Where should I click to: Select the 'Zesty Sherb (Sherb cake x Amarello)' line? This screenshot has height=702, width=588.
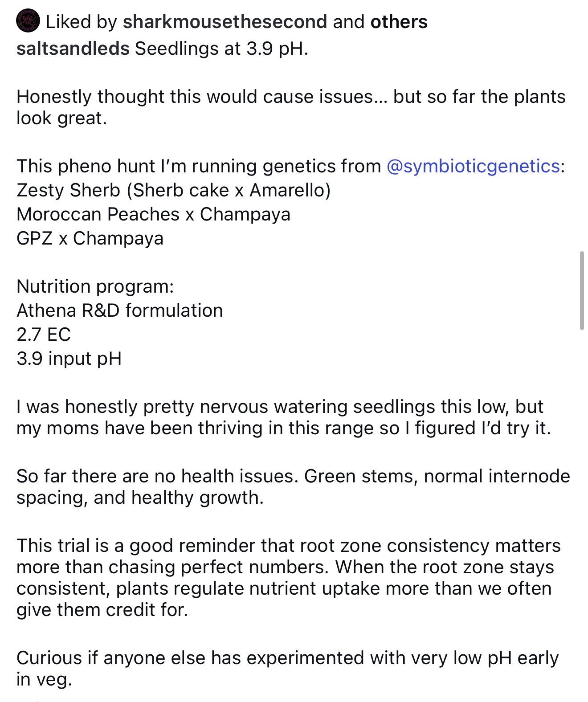[173, 190]
